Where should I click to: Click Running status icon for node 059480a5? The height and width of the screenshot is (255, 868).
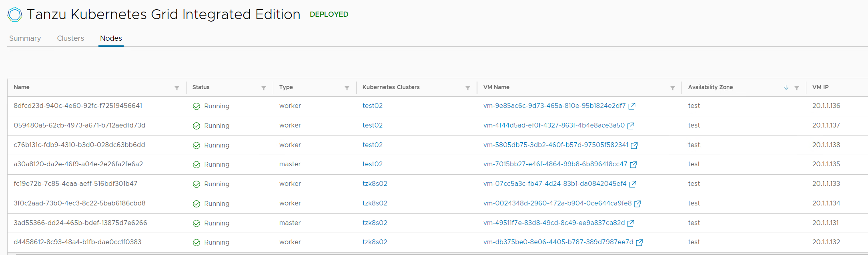[196, 126]
